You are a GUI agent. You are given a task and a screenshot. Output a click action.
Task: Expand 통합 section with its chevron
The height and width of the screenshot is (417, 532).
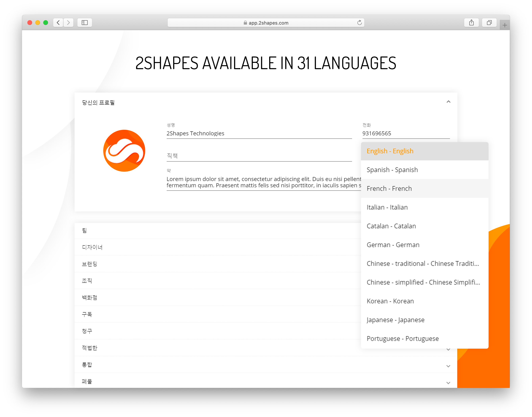click(x=448, y=366)
